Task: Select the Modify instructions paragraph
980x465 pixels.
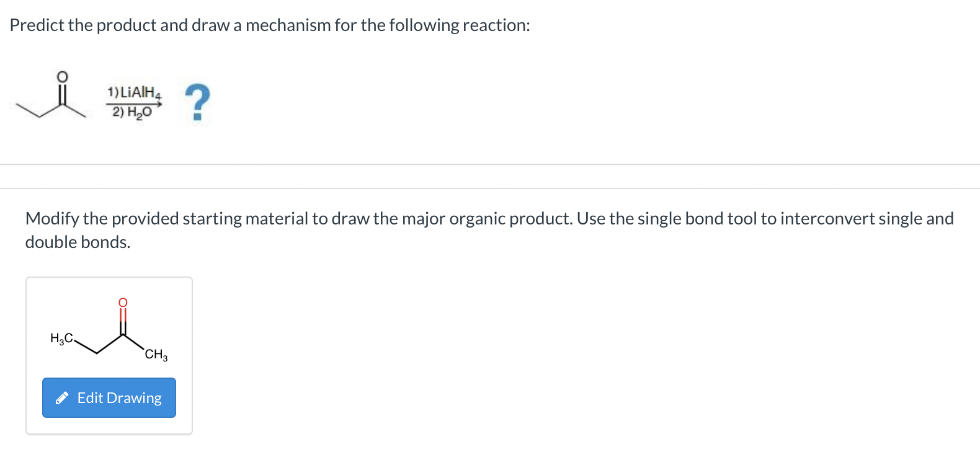Action: (489, 229)
